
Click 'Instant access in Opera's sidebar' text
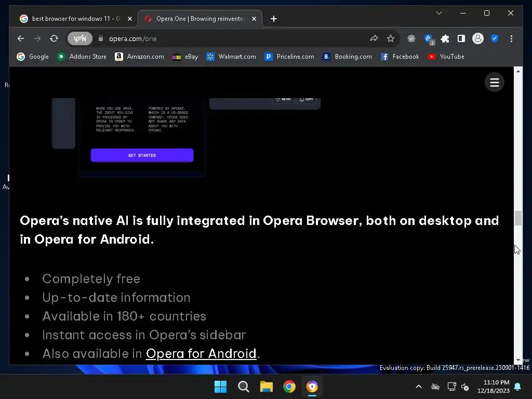pos(144,335)
